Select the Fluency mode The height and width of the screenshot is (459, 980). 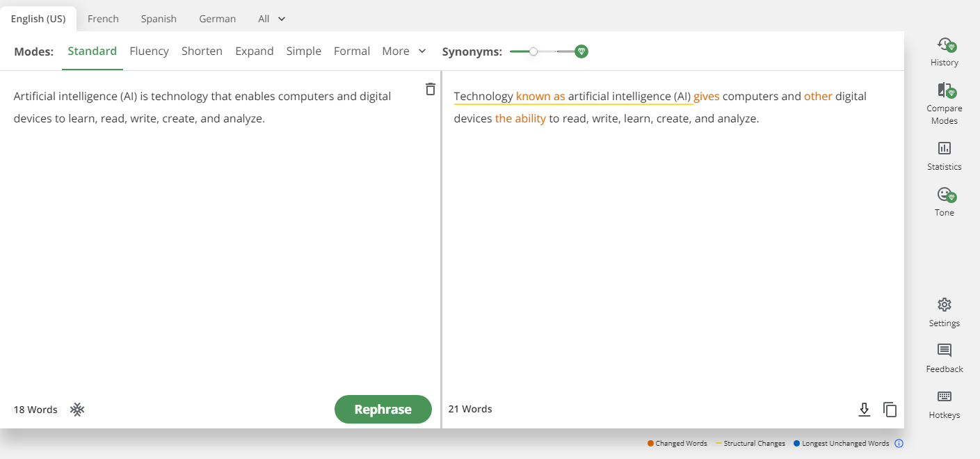[x=149, y=51]
